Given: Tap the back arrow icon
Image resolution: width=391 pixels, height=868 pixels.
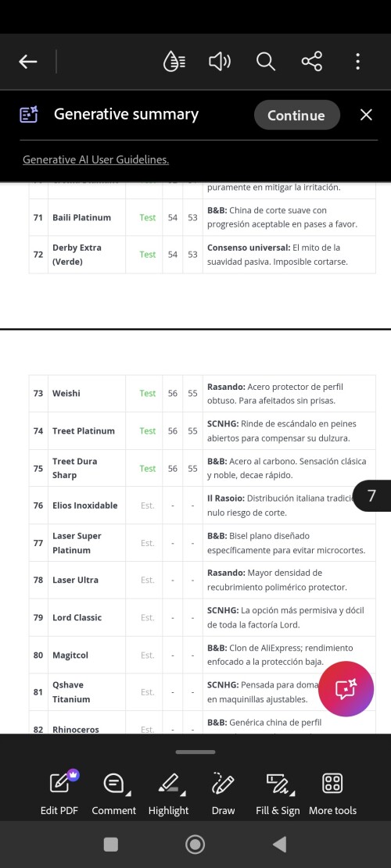Looking at the screenshot, I should pos(28,62).
